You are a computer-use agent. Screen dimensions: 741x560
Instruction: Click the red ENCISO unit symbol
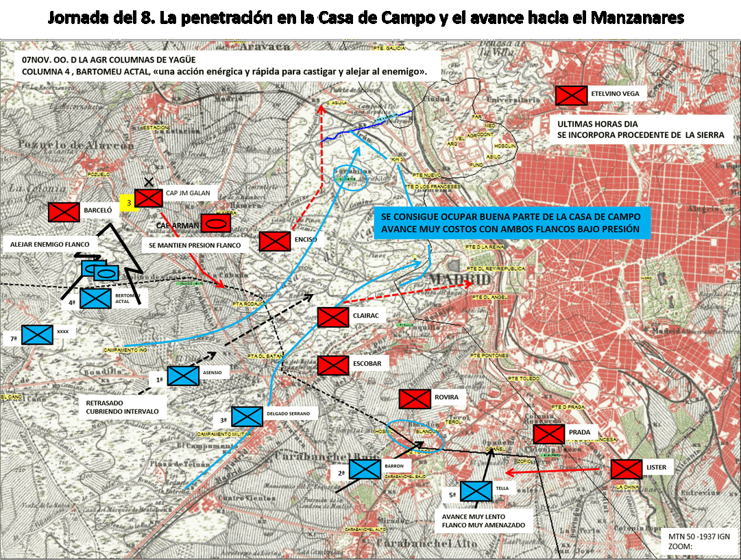pos(275,241)
